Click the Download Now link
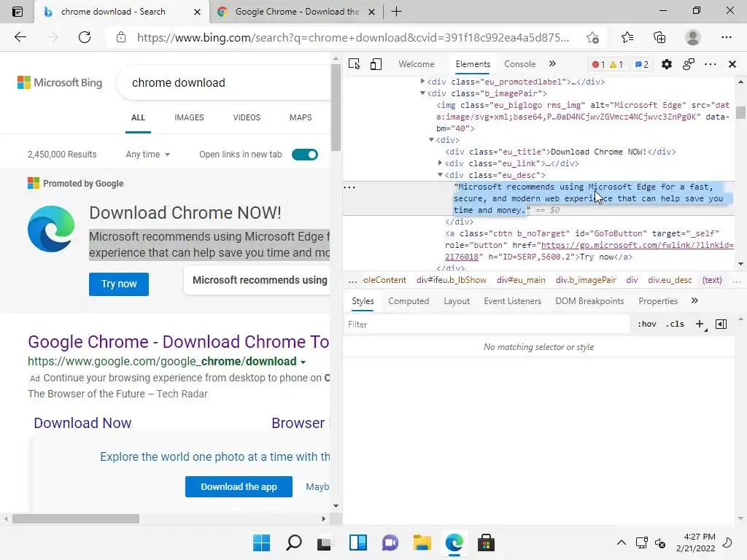Image resolution: width=747 pixels, height=560 pixels. [82, 423]
